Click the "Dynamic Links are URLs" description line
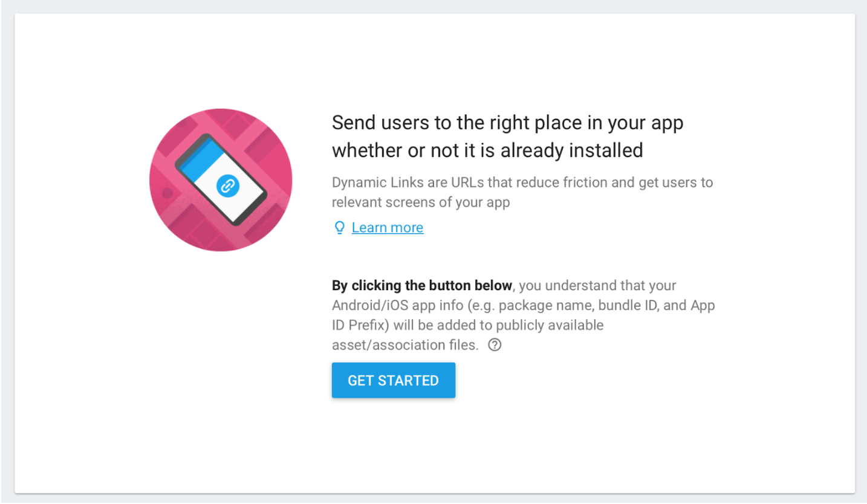 [522, 183]
